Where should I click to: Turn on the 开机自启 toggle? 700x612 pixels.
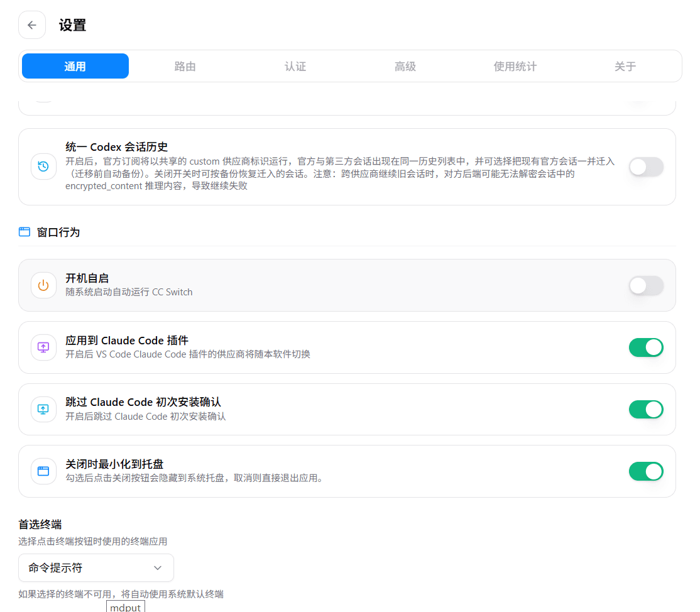[x=646, y=286]
